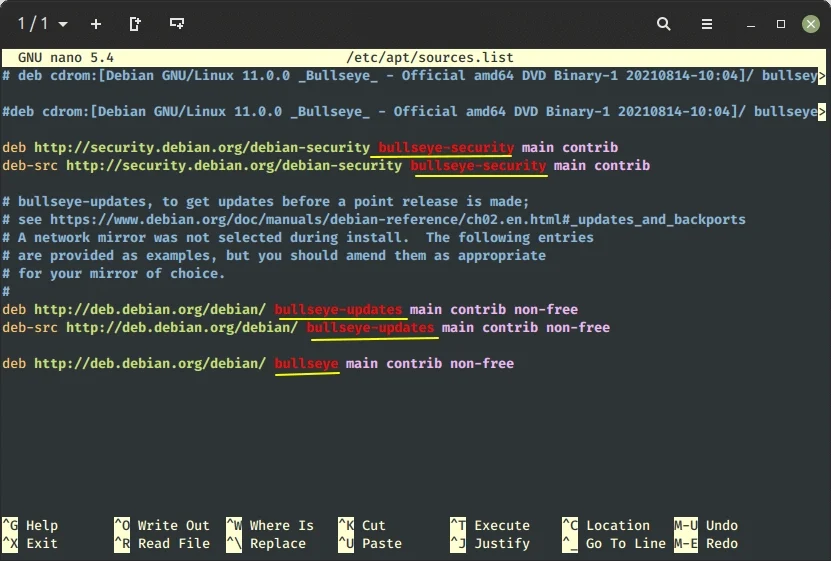Click the 1 / 1 tab counter

click(x=33, y=24)
